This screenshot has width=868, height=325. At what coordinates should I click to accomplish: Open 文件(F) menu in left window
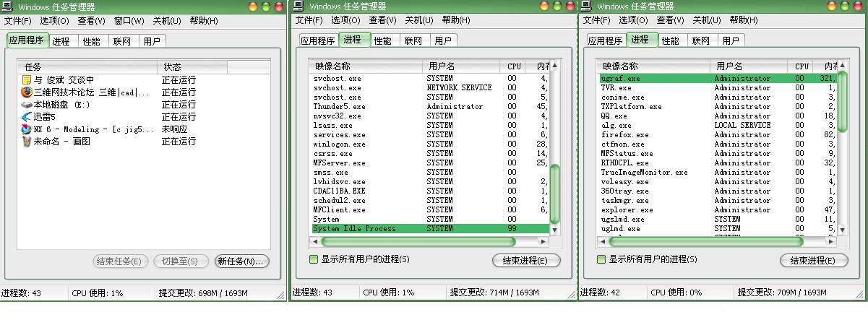click(x=17, y=21)
